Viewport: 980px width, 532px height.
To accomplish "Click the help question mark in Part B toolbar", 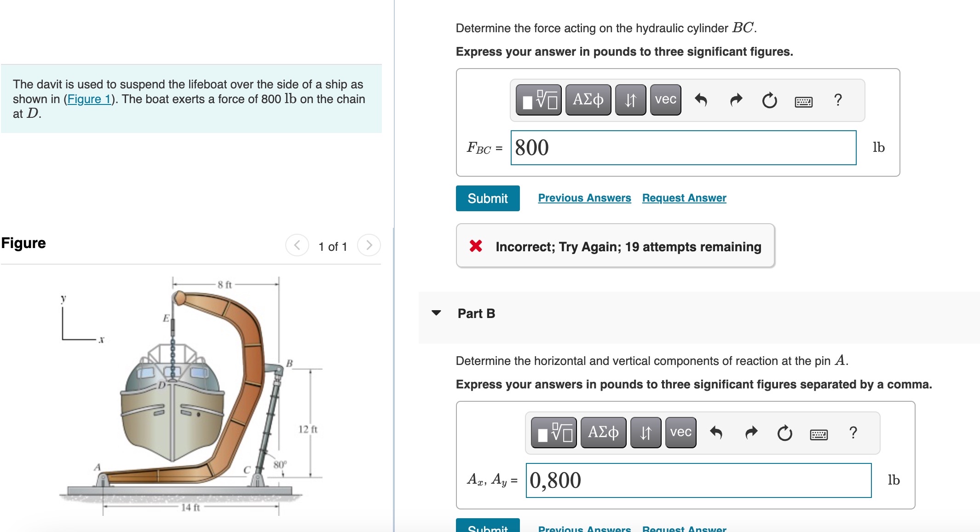I will (853, 433).
